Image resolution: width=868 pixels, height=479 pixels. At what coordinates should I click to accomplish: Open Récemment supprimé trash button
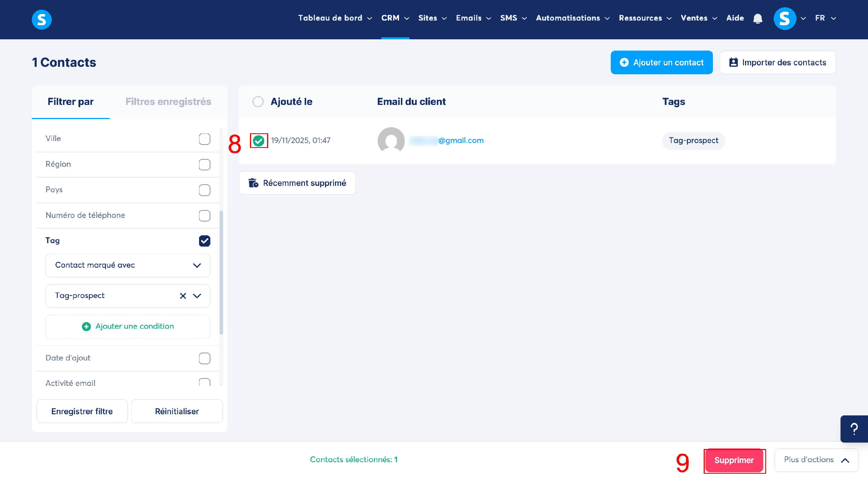point(297,183)
